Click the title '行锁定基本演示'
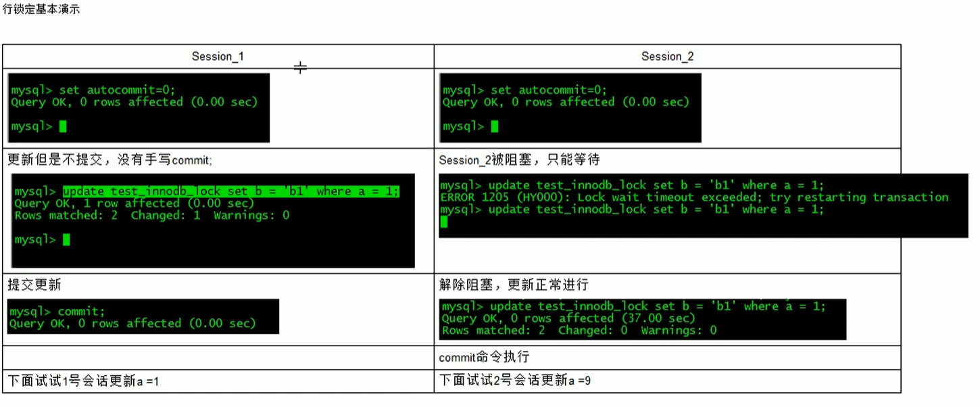 [41, 11]
